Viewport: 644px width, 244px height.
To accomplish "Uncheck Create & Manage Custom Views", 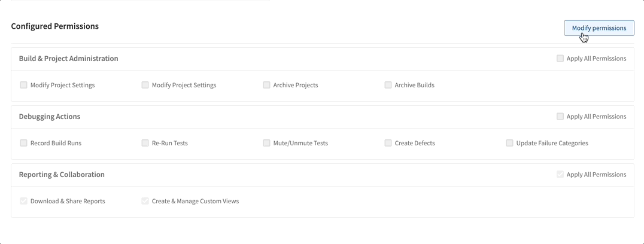I will [145, 201].
